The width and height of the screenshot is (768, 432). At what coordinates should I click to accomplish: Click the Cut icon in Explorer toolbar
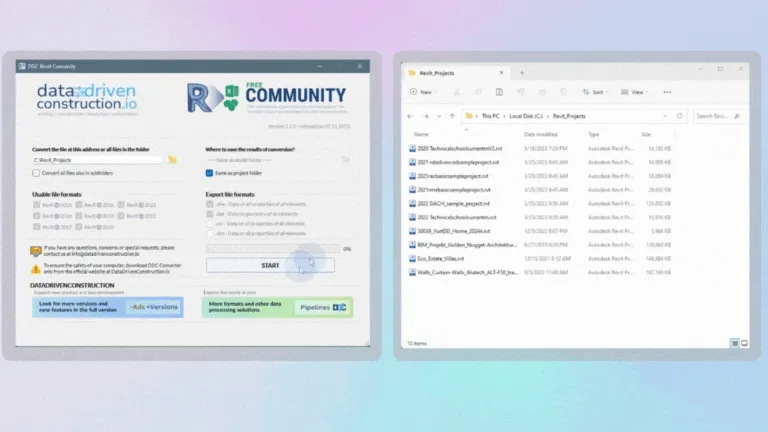[x=456, y=92]
